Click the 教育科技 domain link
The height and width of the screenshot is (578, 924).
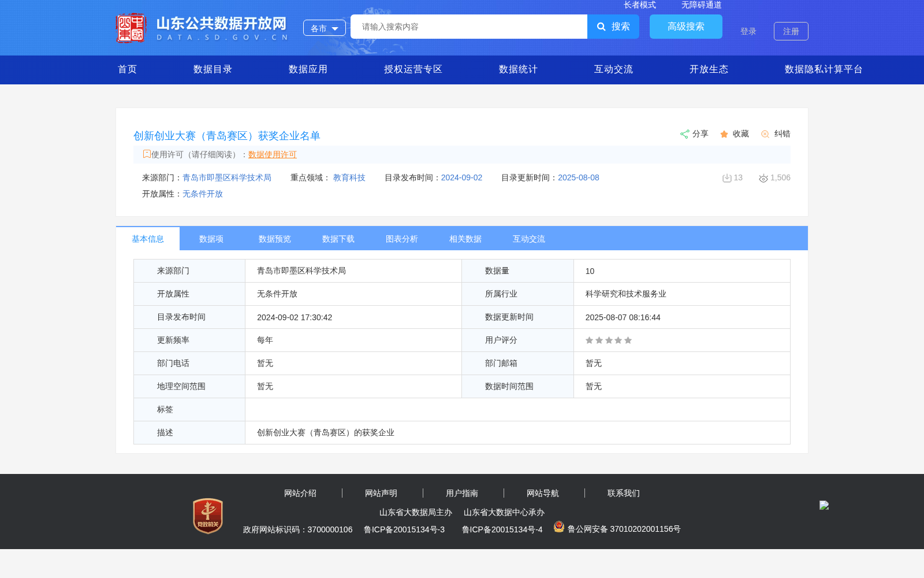(349, 177)
